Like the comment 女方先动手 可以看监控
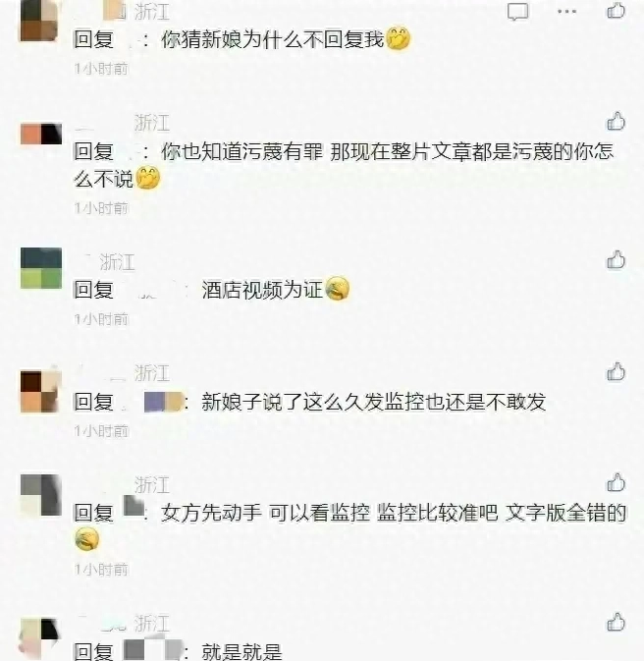 click(x=616, y=482)
